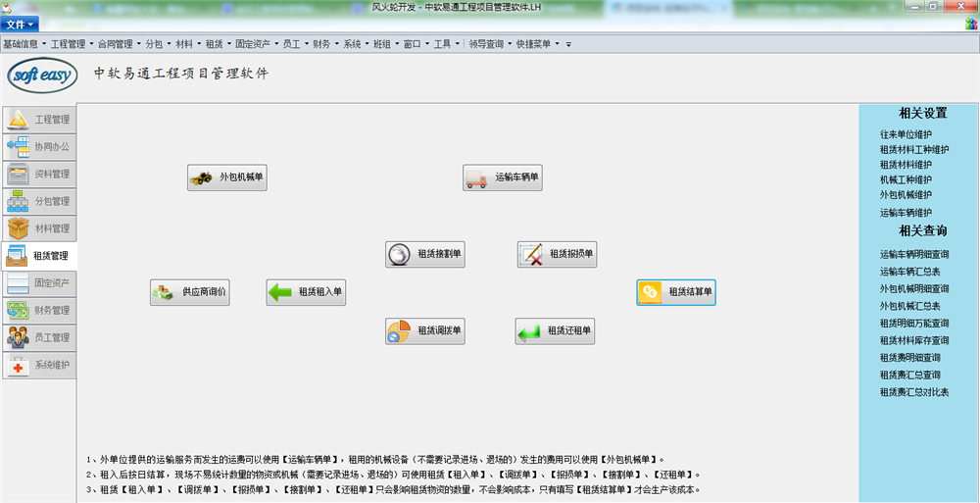Viewport: 980px width, 503px height.
Task: Expand 领导查询 menu dropdown
Action: [x=489, y=44]
